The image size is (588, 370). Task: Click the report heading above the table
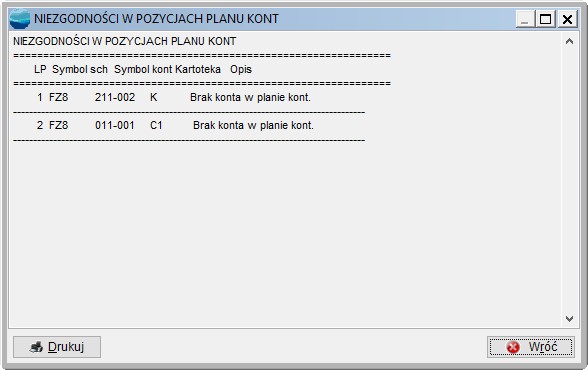coord(125,41)
